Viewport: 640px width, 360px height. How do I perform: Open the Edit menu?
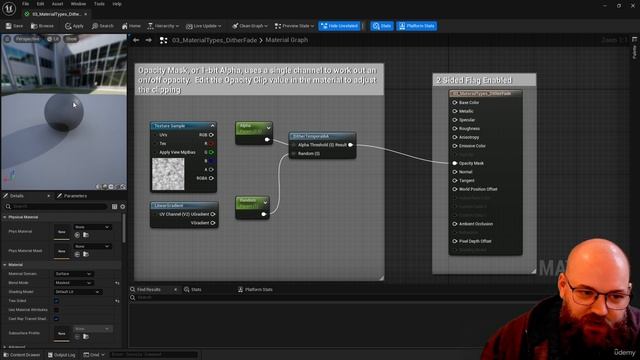pos(40,4)
